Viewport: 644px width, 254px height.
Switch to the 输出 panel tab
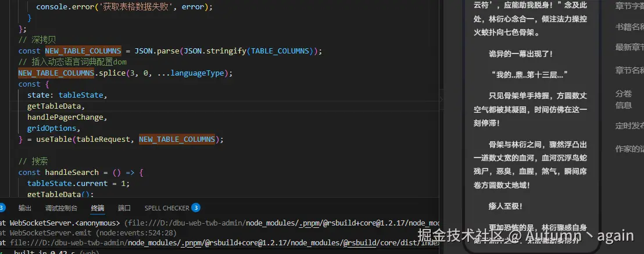25,208
